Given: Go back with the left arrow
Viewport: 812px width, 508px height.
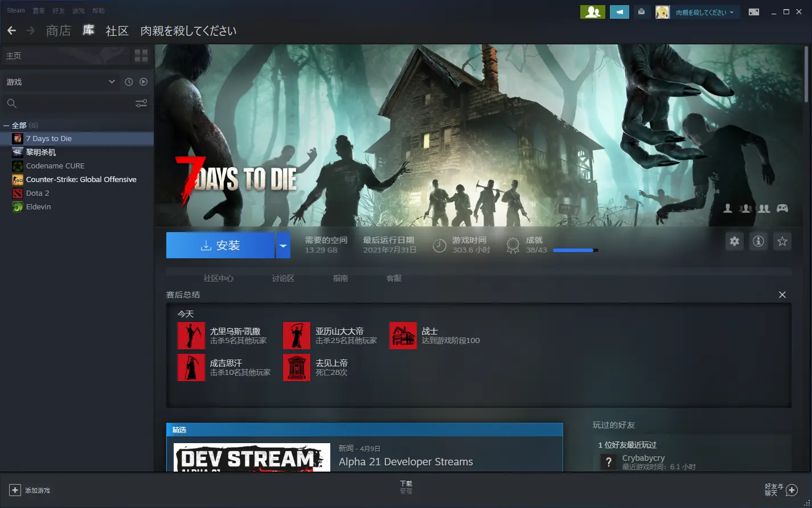Looking at the screenshot, I should (x=11, y=30).
